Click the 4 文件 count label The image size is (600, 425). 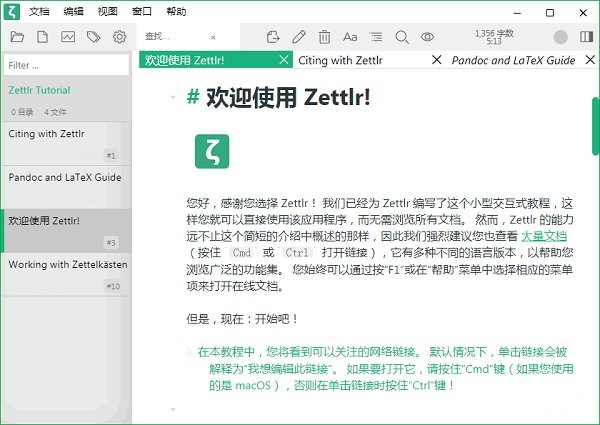point(55,112)
